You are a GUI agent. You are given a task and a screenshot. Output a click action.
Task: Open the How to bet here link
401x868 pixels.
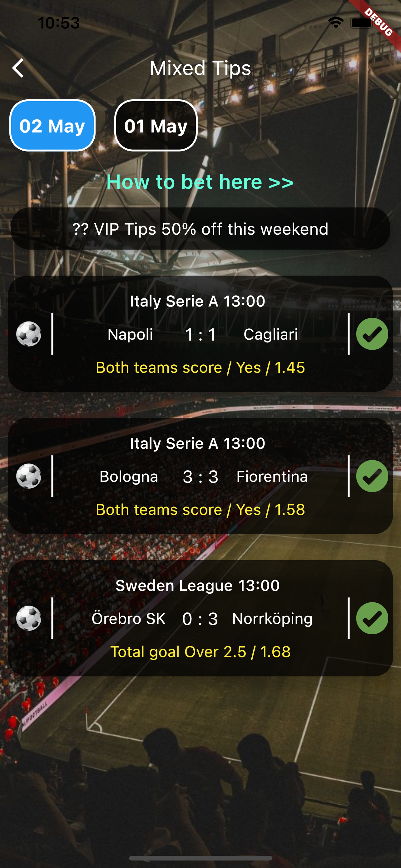tap(200, 182)
